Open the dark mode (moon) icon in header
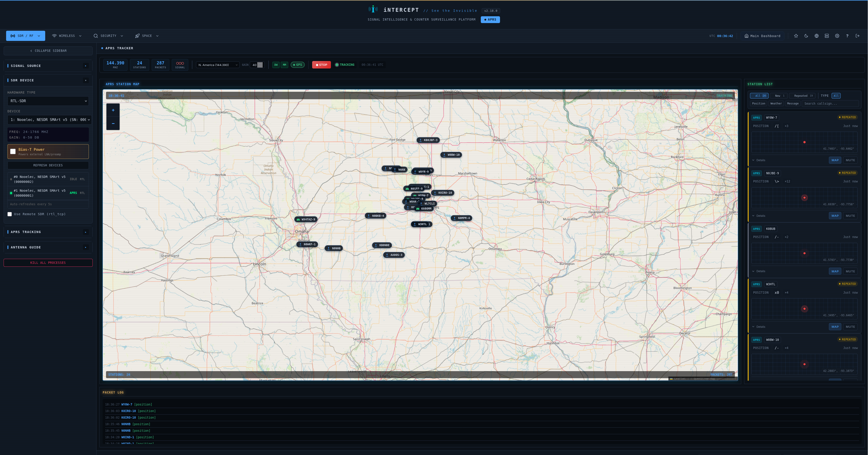This screenshot has width=868, height=455. pos(806,36)
